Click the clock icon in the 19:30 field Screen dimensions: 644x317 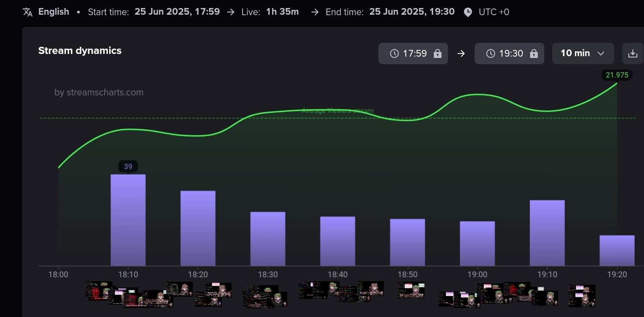491,54
